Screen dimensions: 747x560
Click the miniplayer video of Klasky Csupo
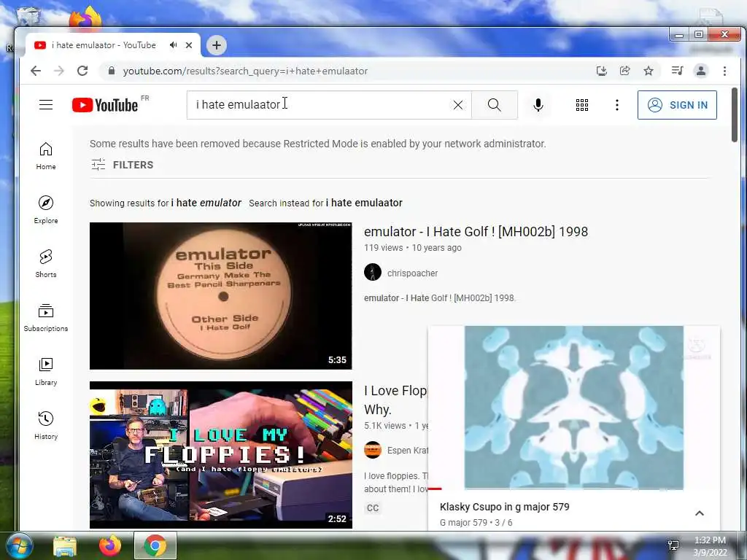(x=573, y=408)
